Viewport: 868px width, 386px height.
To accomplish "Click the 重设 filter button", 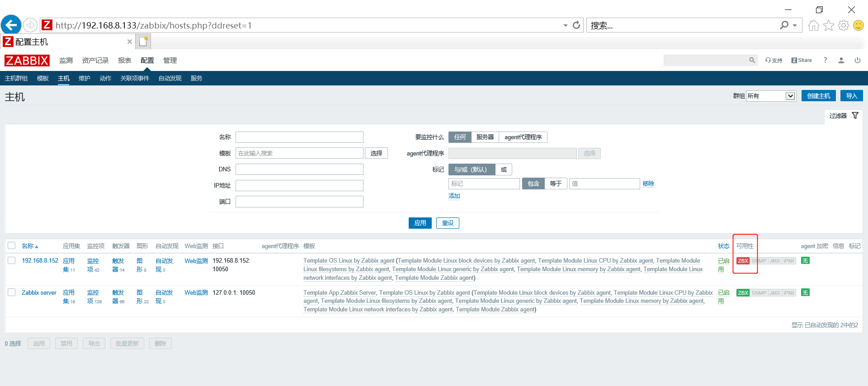I will pos(448,223).
